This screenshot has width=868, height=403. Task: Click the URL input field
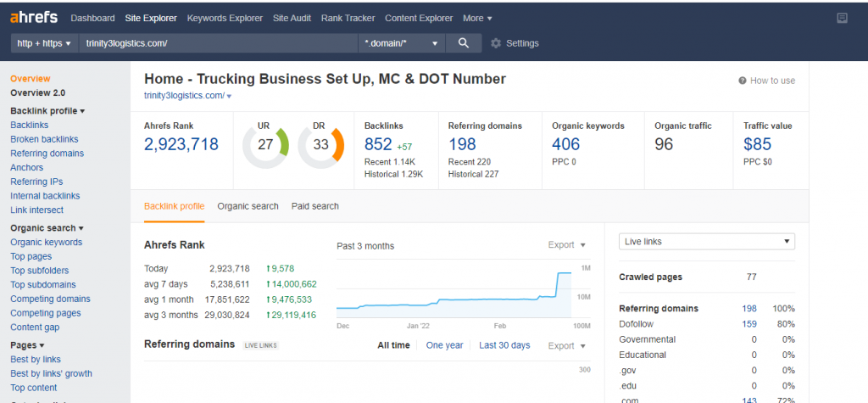click(x=219, y=43)
